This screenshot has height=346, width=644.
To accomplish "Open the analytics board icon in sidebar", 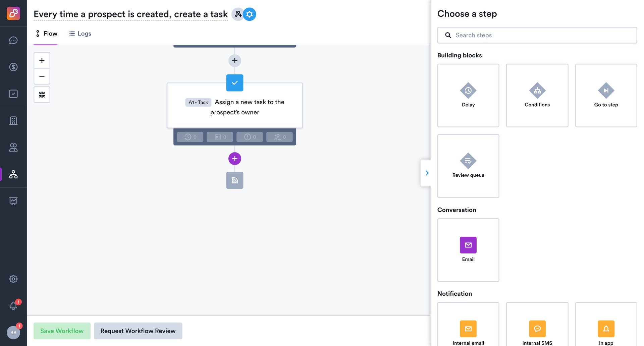I will coord(13,201).
